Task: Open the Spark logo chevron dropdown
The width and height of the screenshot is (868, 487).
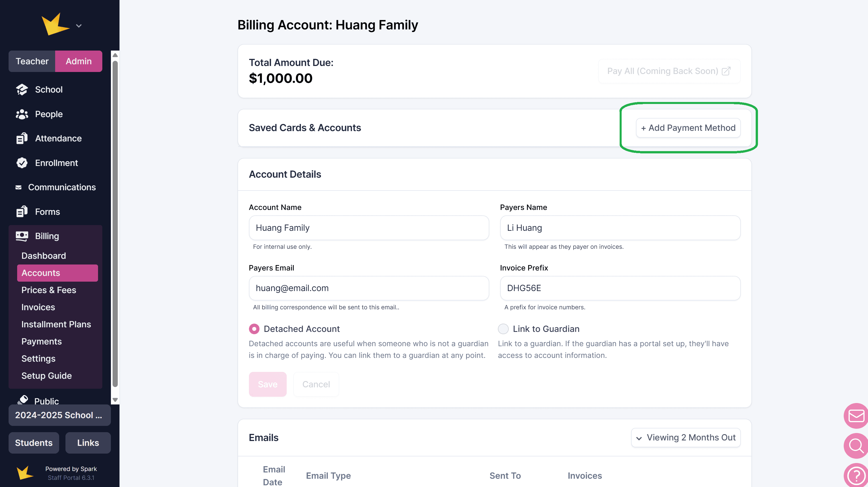Action: click(79, 26)
